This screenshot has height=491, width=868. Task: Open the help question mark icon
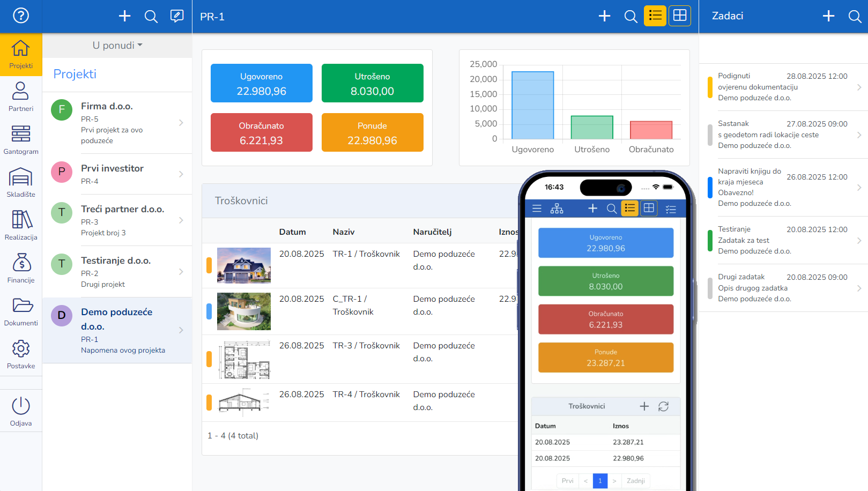point(21,16)
